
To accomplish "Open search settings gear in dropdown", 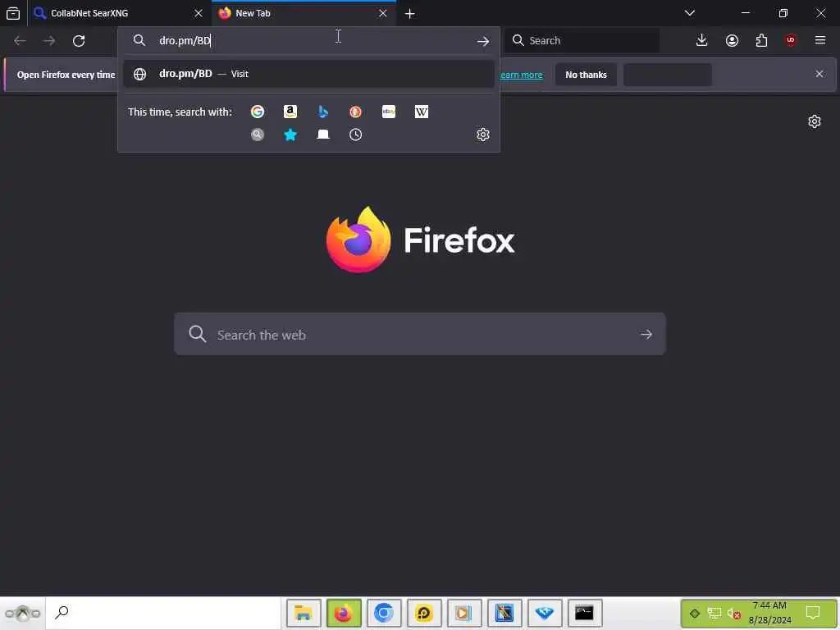I will [x=483, y=135].
